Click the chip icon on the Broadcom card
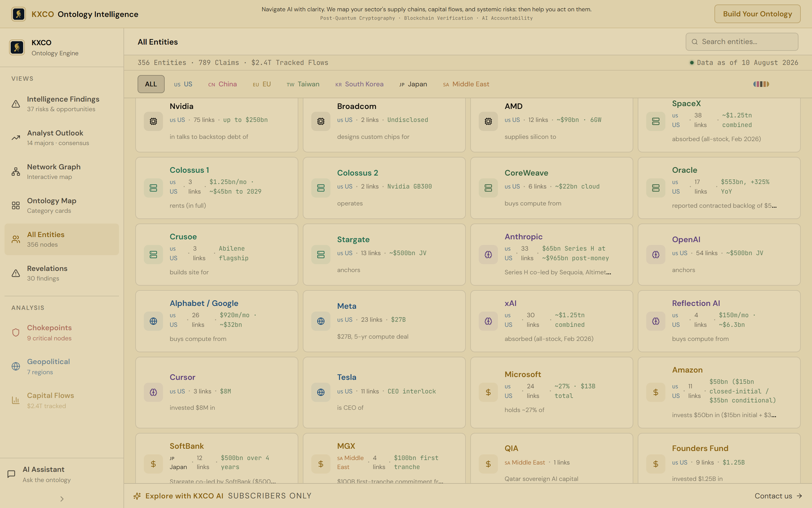The image size is (812, 508). 321,121
